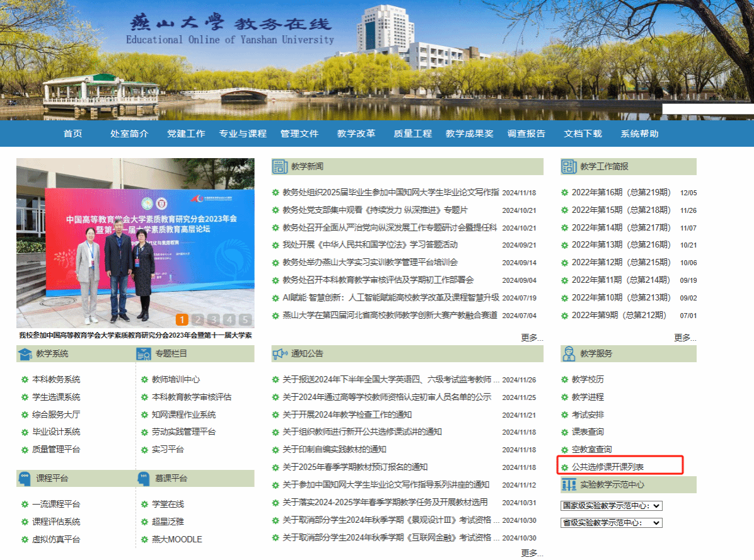
Task: Open 专业与课程 in the navigation bar
Action: click(x=243, y=134)
